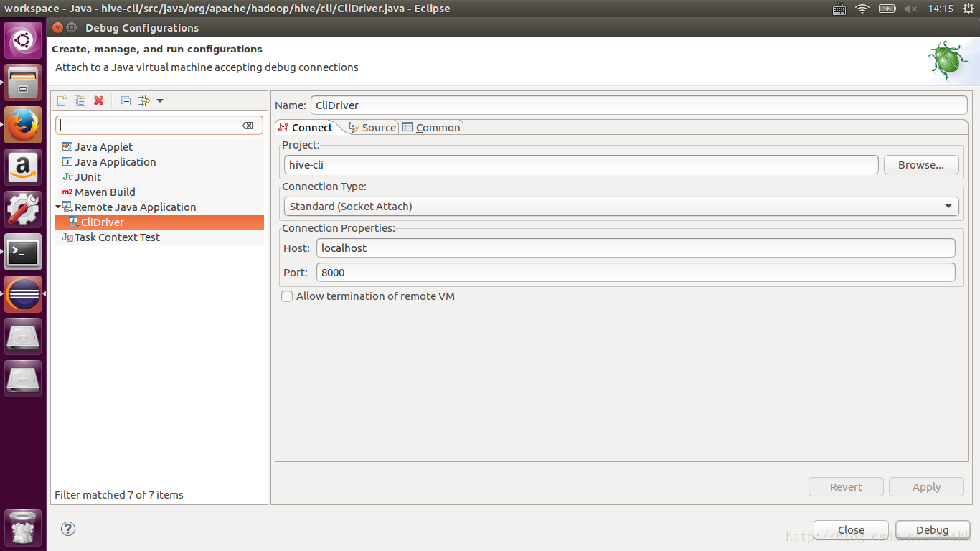980x551 pixels.
Task: Edit the Port field 8000
Action: [x=636, y=272]
